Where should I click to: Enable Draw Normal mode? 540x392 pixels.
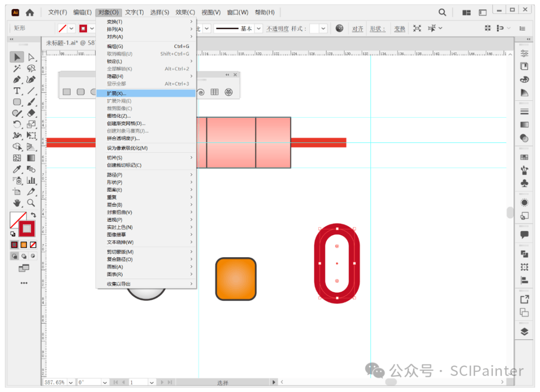pos(14,256)
